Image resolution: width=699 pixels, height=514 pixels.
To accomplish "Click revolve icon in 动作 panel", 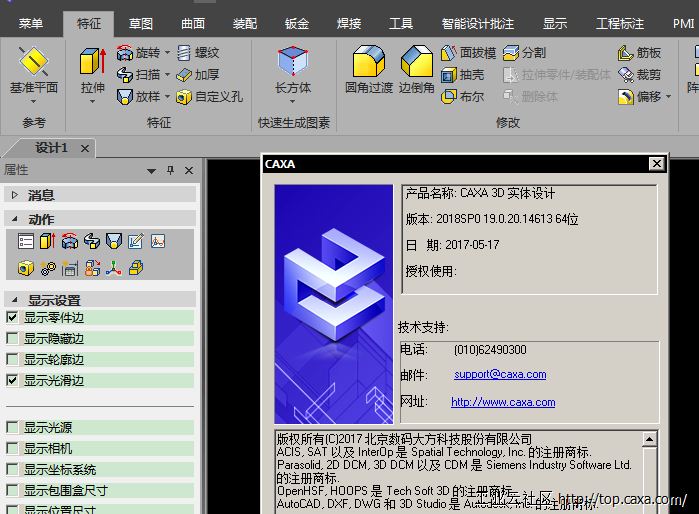I will click(70, 241).
